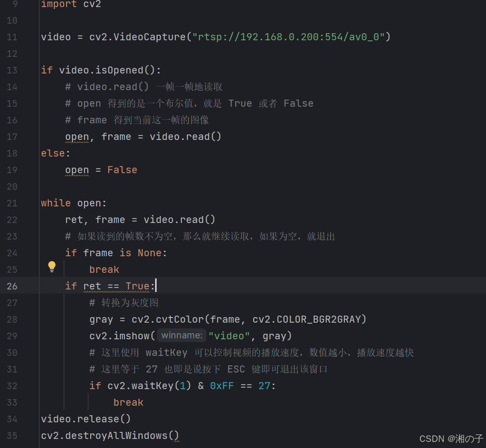Click line number 26 in the gutter
The image size is (486, 448).
tap(12, 286)
